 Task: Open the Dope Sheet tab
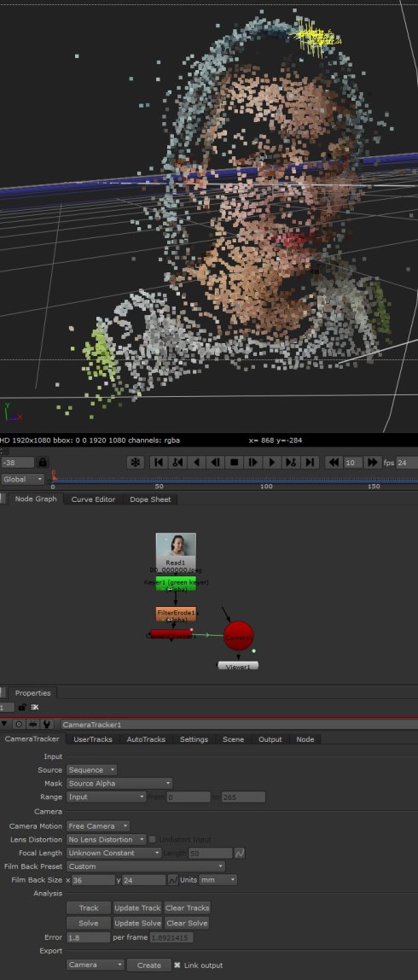[150, 499]
